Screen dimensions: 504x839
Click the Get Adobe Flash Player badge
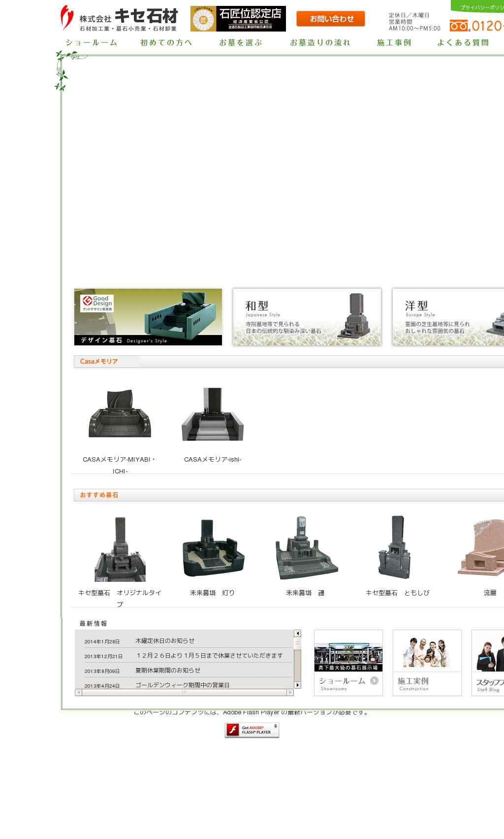(x=252, y=730)
